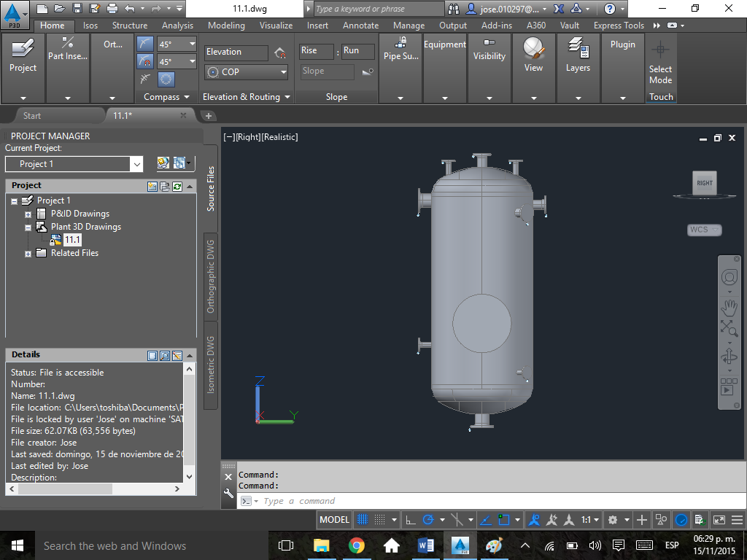Image resolution: width=747 pixels, height=560 pixels.
Task: Collapse the Plant 3D Drawings node
Action: (x=28, y=227)
